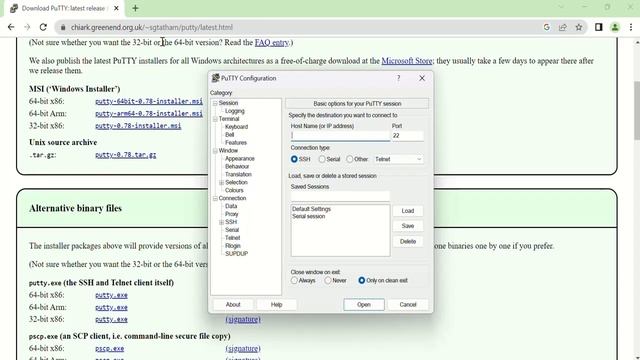The height and width of the screenshot is (360, 640).
Task: Select Default Settings saved session
Action: point(311,209)
